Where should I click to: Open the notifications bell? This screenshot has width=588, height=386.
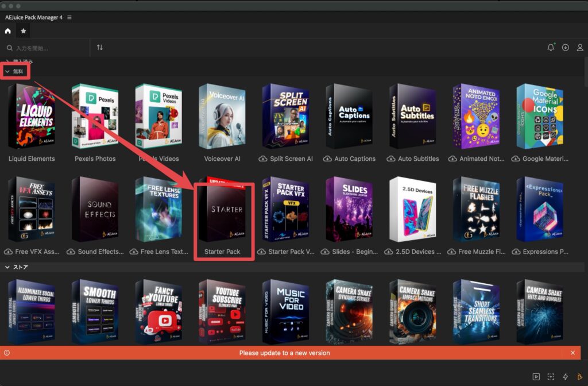click(551, 47)
